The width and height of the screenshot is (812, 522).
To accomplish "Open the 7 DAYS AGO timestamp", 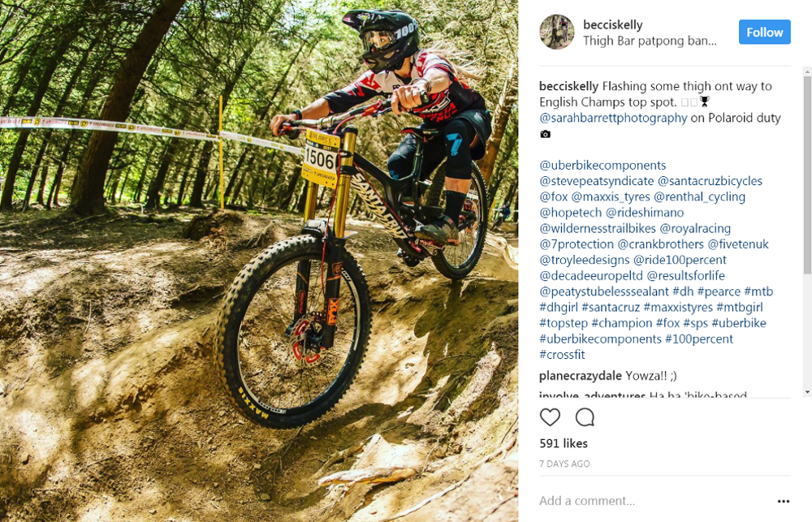I will coord(564,464).
